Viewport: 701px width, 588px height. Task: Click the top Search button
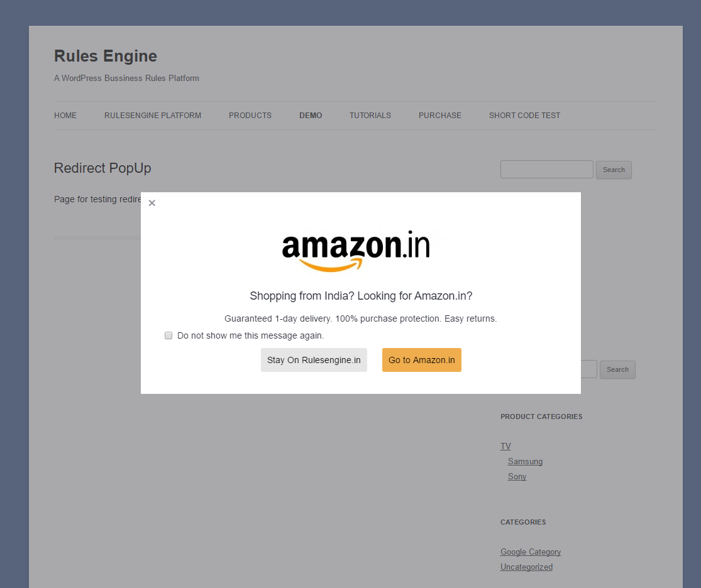tap(614, 170)
